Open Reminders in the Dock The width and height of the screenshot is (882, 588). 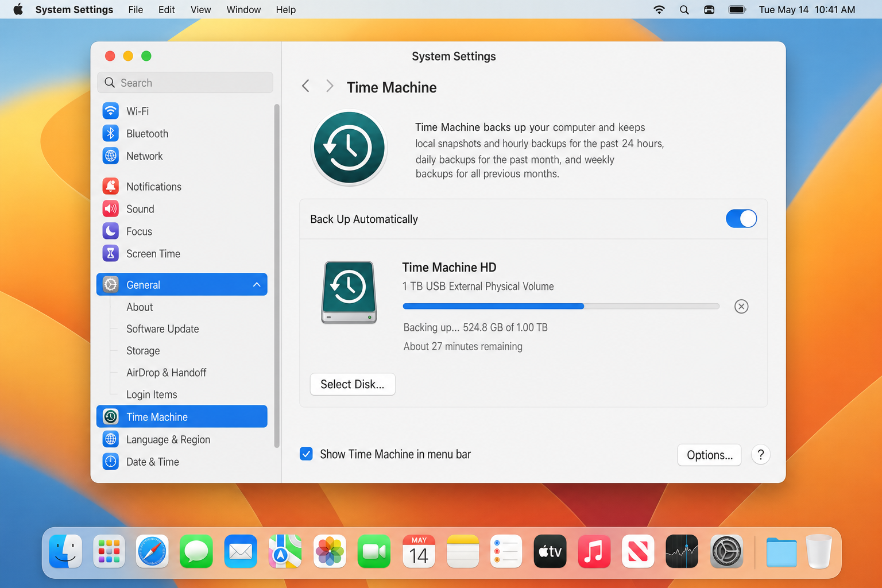(506, 551)
